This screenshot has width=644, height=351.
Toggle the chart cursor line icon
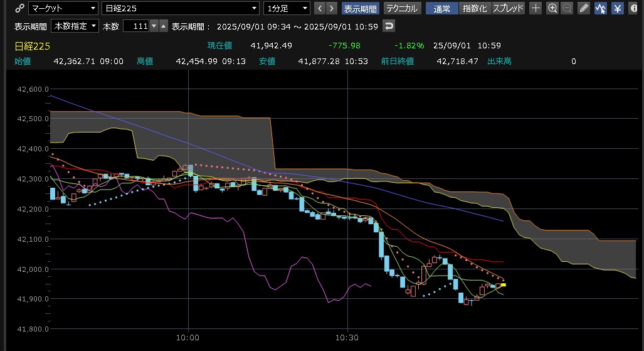[601, 8]
